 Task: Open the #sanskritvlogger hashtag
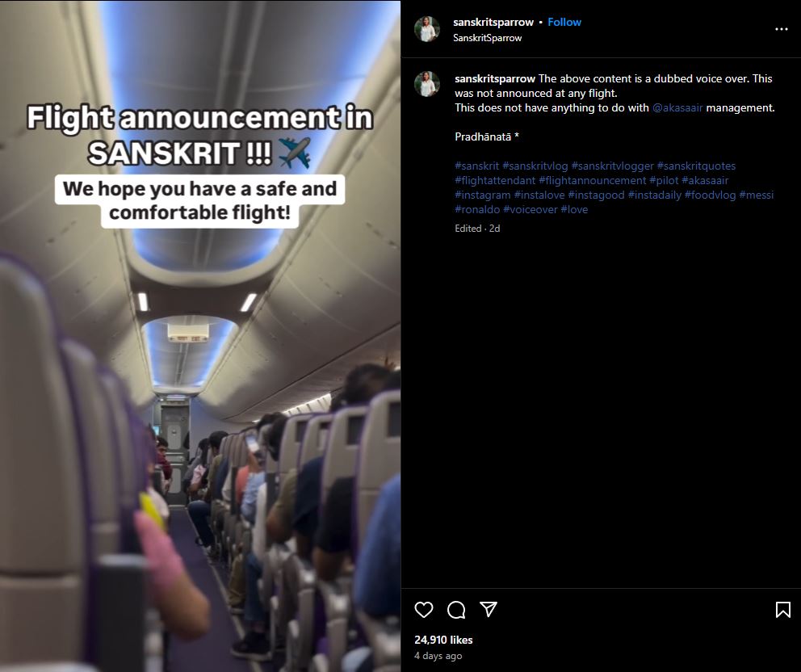pyautogui.click(x=612, y=166)
